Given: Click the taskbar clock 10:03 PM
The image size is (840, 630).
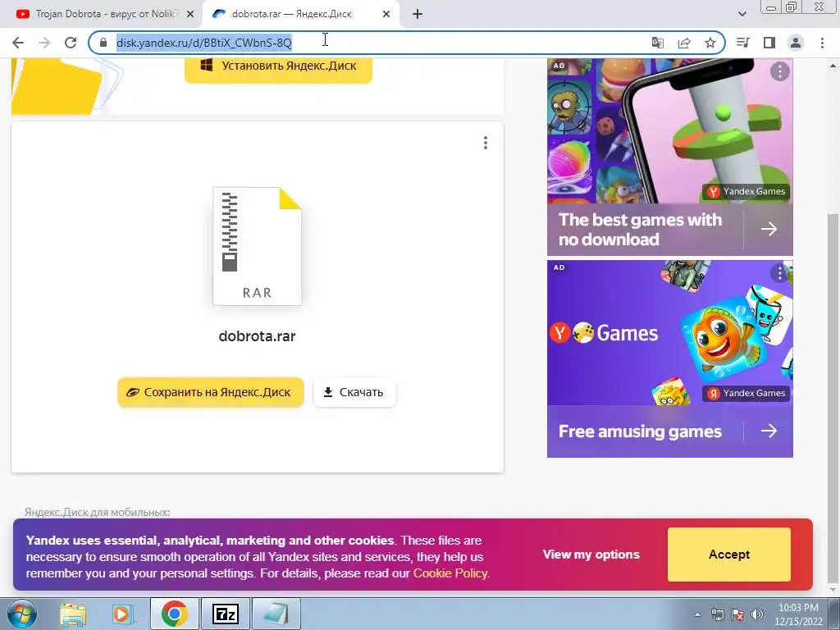Looking at the screenshot, I should coord(798,614).
